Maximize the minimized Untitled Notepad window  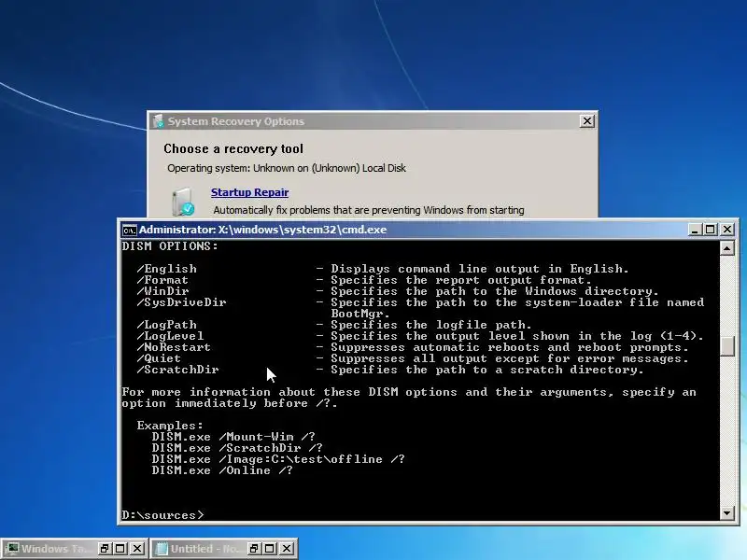pyautogui.click(x=270, y=549)
